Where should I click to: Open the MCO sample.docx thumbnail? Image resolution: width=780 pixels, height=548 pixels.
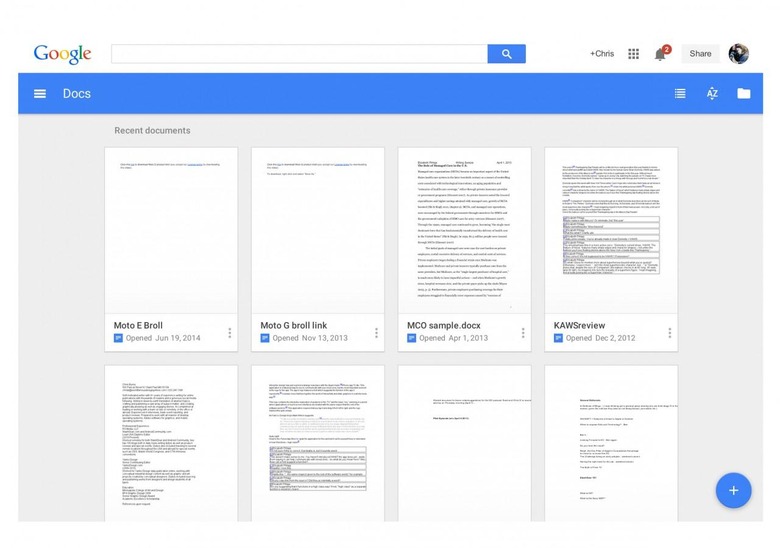tap(465, 230)
